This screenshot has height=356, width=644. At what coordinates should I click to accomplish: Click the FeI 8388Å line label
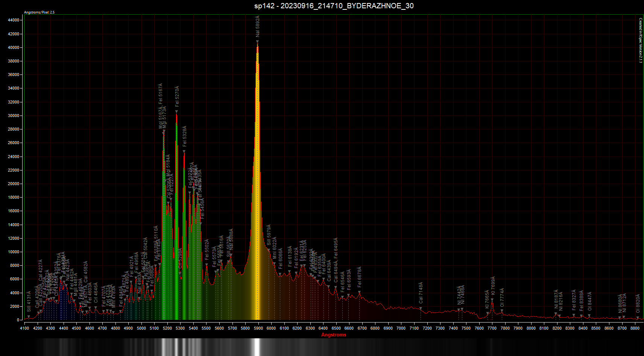[x=582, y=300]
